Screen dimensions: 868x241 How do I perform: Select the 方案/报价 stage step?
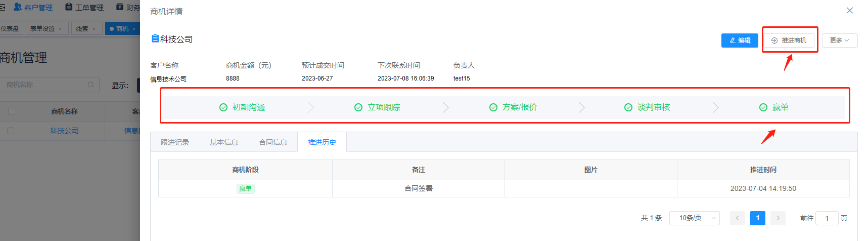[x=513, y=107]
